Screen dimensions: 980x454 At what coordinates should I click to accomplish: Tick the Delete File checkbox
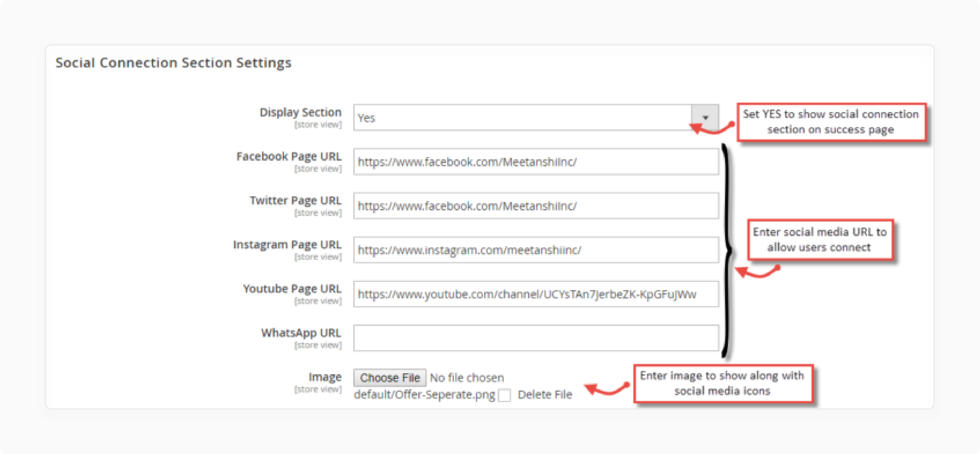pos(504,395)
